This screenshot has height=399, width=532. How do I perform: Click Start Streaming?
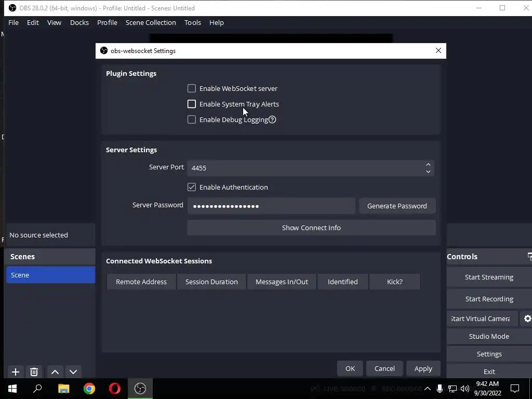click(489, 277)
